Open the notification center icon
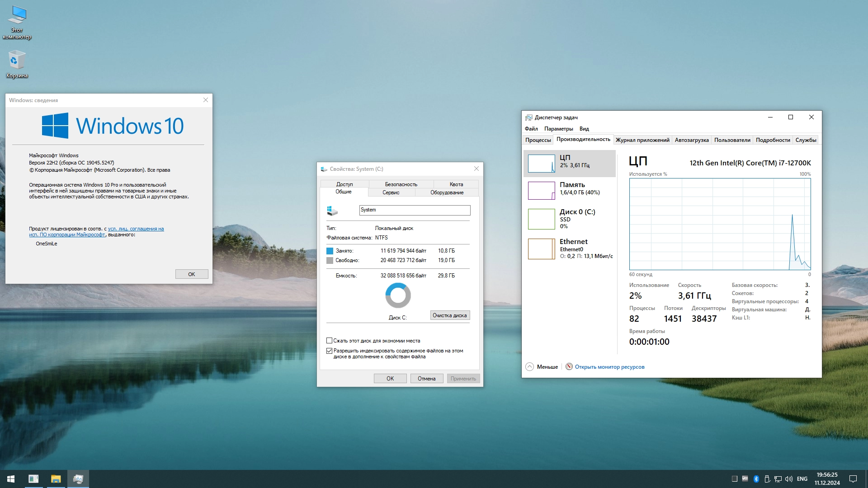 click(x=853, y=479)
